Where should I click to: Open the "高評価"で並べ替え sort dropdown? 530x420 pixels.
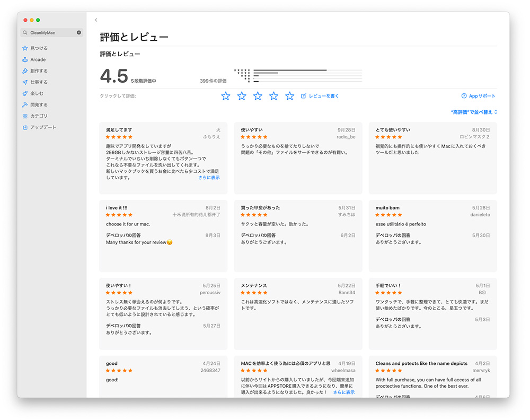point(474,112)
